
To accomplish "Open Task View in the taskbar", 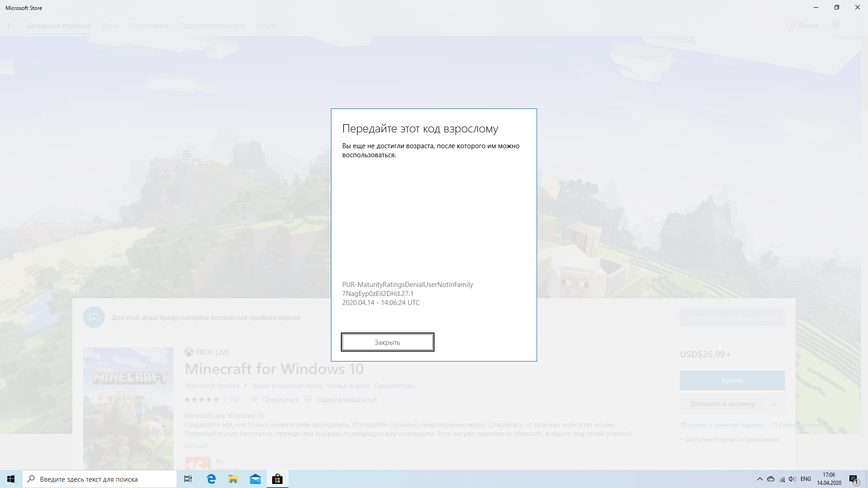I will pos(188,479).
